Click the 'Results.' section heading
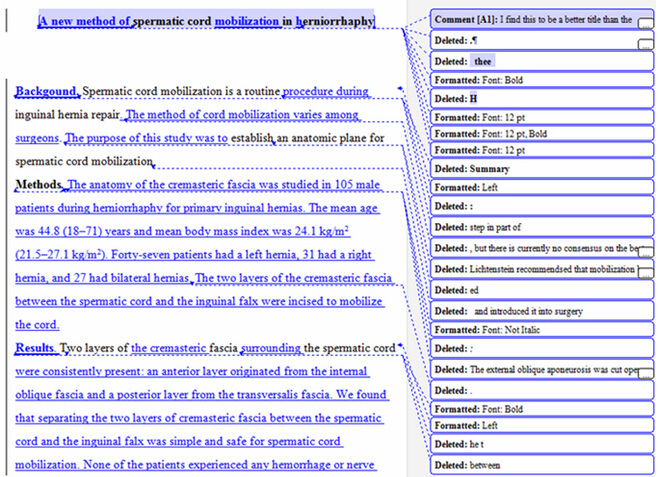 pyautogui.click(x=36, y=348)
